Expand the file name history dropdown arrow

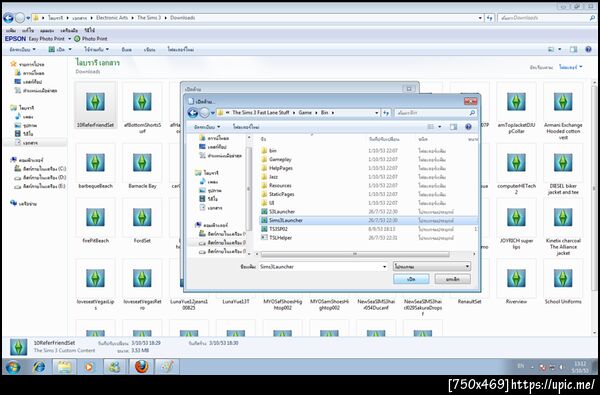[385, 266]
